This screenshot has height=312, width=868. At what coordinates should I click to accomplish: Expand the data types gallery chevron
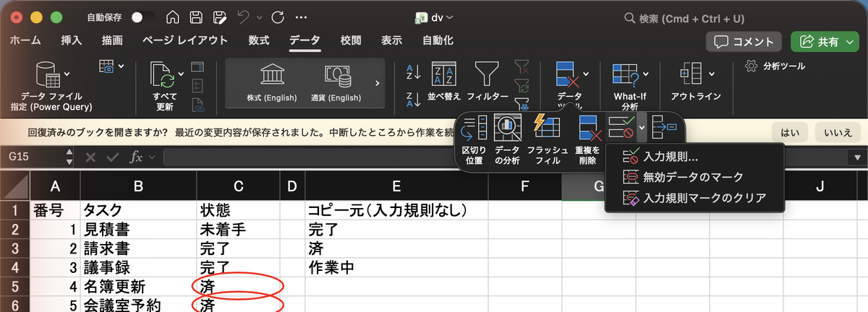click(x=377, y=83)
